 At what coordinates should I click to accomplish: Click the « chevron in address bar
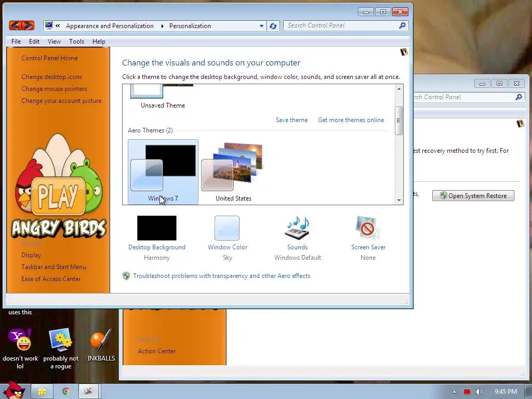pyautogui.click(x=58, y=26)
